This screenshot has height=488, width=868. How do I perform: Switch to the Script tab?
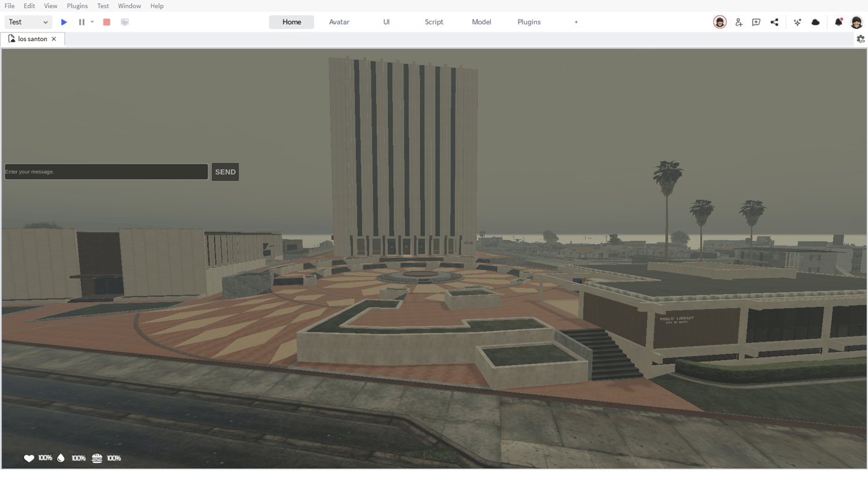coord(434,22)
